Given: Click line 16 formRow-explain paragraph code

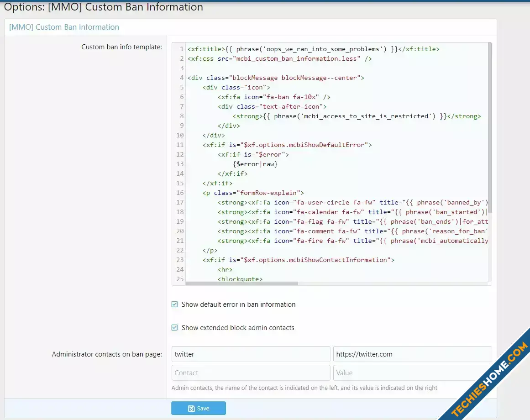Looking at the screenshot, I should pyautogui.click(x=253, y=193).
